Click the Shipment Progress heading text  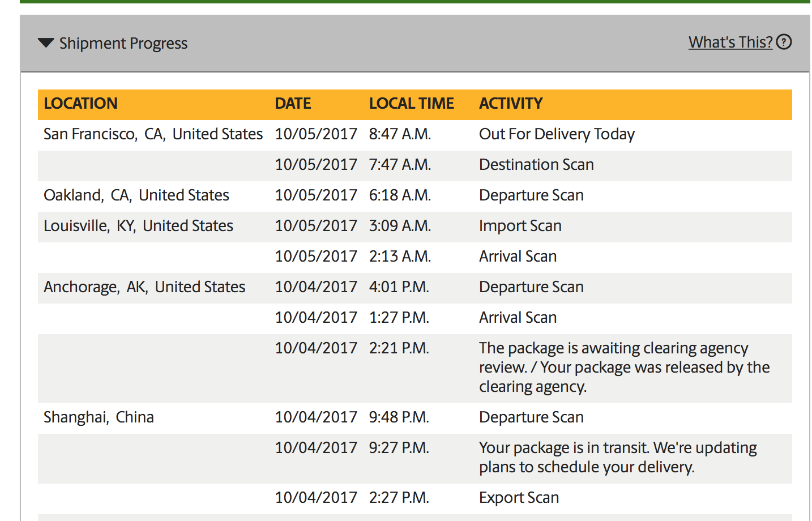tap(123, 44)
